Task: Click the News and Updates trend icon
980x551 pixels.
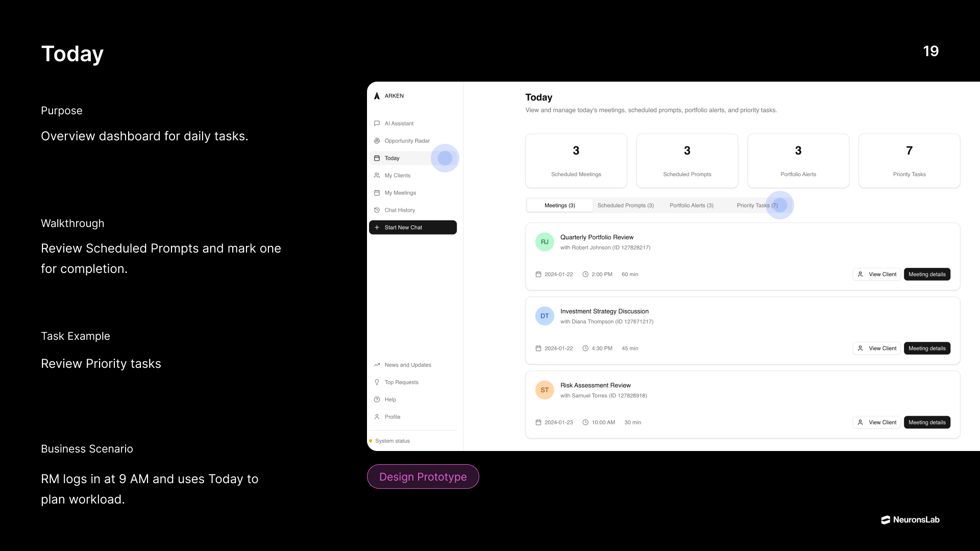Action: point(377,365)
